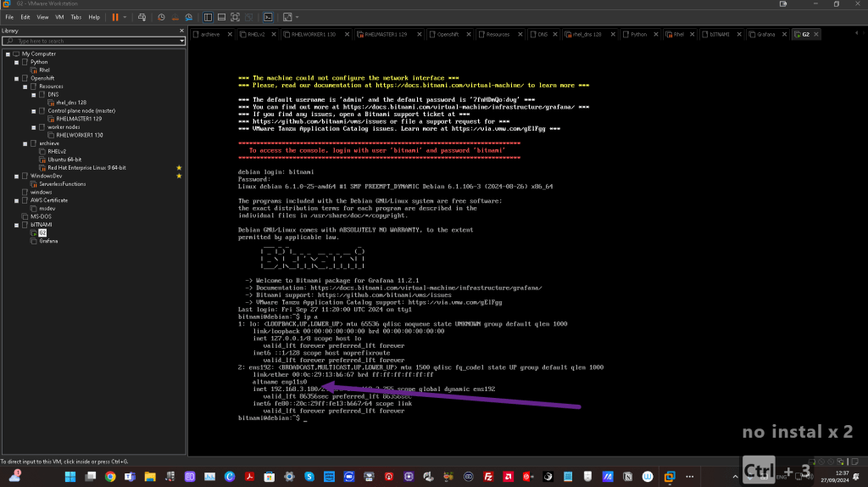Select Grafana VM in library tree

[48, 241]
